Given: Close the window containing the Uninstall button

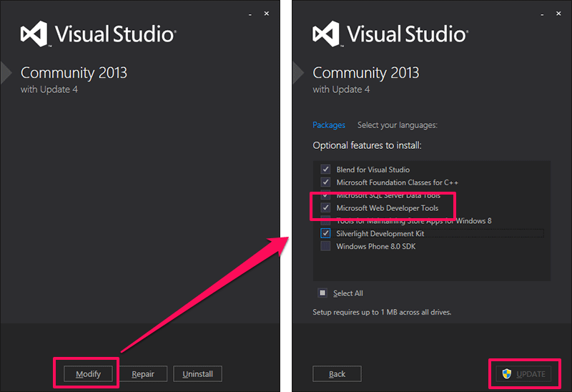Looking at the screenshot, I should pos(267,14).
